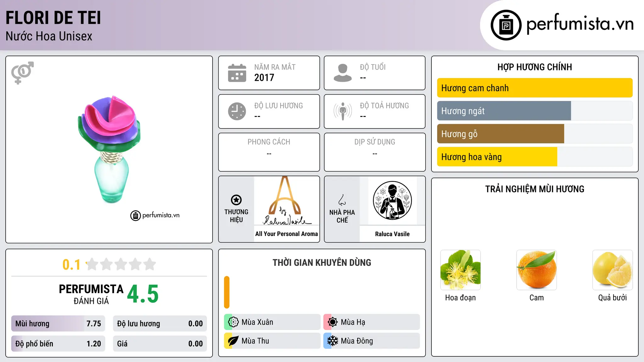The image size is (644, 362).
Task: Click the Mùa Hạ season row
Action: click(372, 322)
